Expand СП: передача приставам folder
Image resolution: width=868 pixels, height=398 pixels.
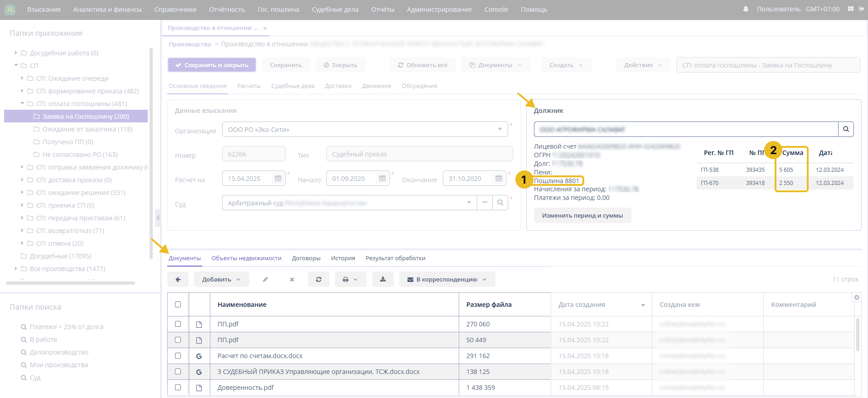22,218
